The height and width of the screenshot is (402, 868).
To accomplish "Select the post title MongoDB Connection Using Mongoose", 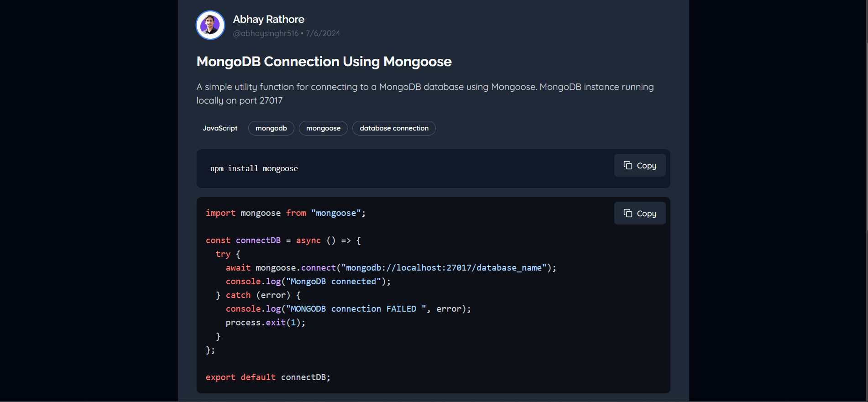I will click(324, 62).
